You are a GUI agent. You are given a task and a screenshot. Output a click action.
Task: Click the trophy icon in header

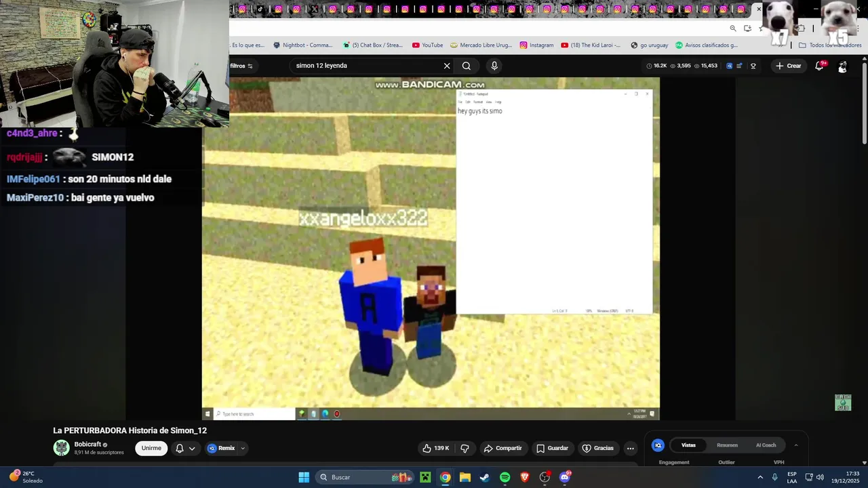coord(753,66)
